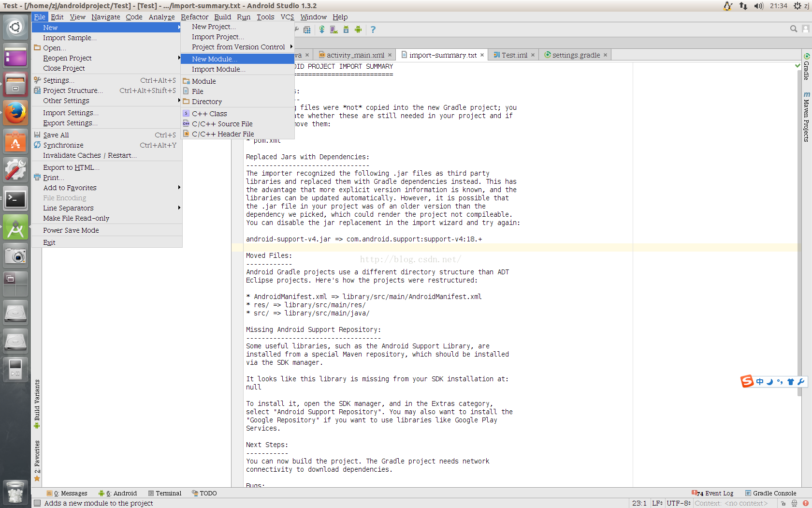
Task: Open the TODO tool window button
Action: [204, 493]
